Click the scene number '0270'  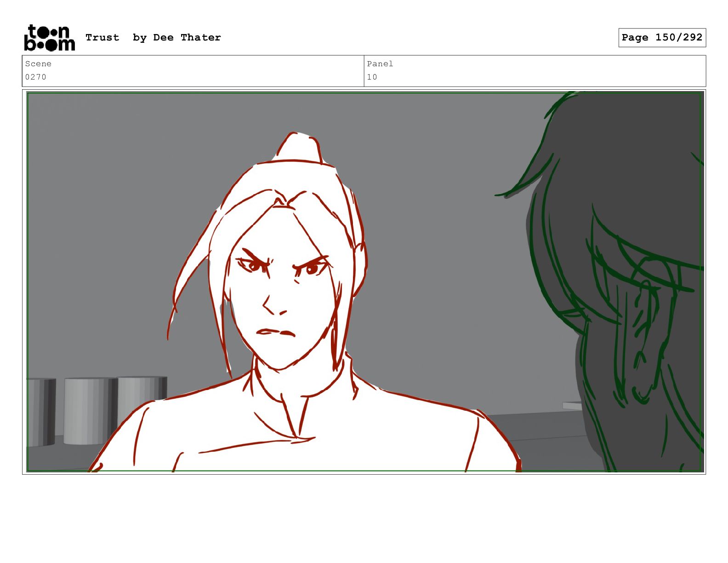coord(36,77)
